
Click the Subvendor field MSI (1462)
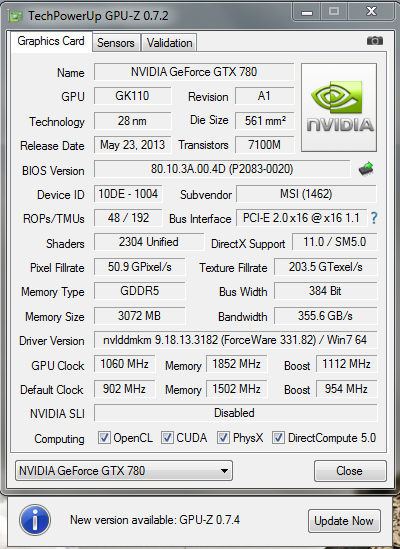306,194
